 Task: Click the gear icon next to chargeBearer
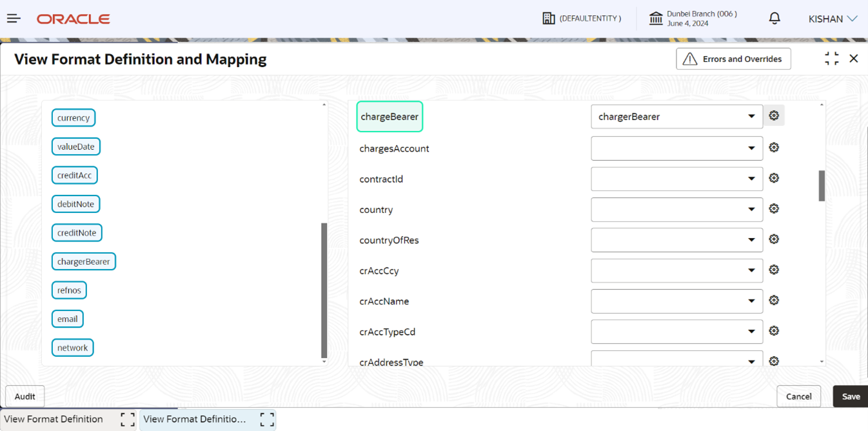point(774,116)
